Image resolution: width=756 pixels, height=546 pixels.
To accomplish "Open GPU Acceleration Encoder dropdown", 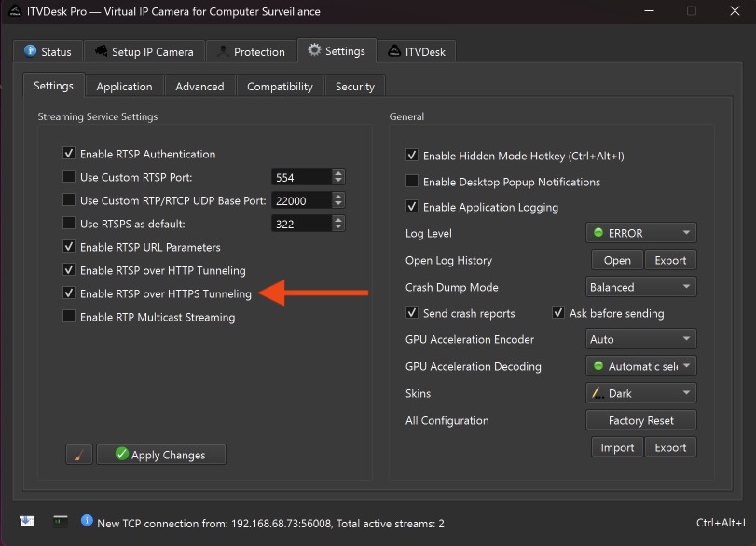I will click(x=640, y=339).
